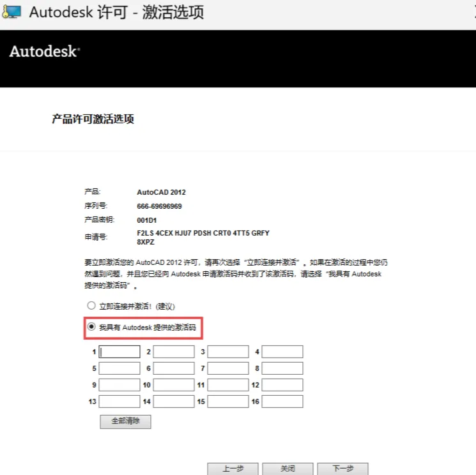476x475 pixels.
Task: Click the product key value 001D1
Action: click(x=146, y=220)
